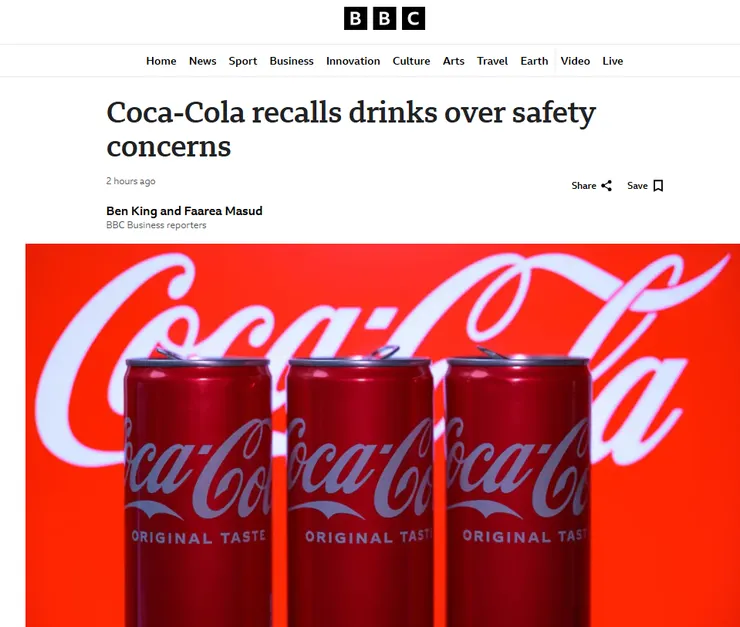Viewport: 740px width, 627px height.
Task: Open the Business section
Action: click(291, 61)
